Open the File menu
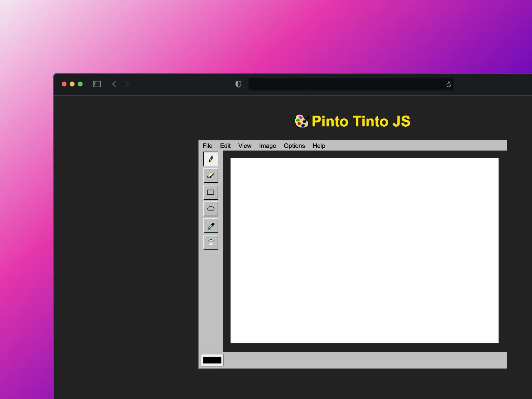This screenshot has width=532, height=399. [x=207, y=146]
